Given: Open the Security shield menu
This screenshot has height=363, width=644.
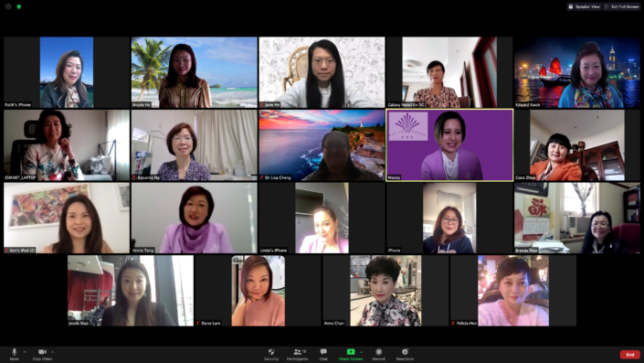Looking at the screenshot, I should click(271, 354).
